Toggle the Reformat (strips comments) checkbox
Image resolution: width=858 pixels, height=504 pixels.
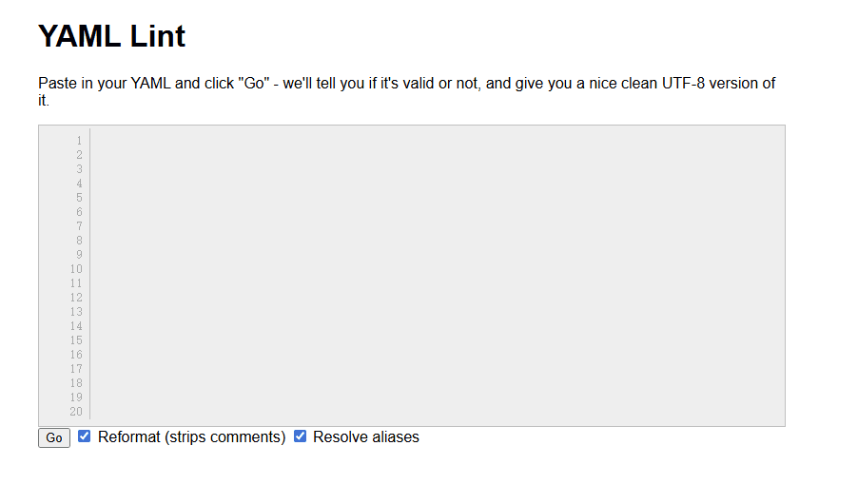[x=85, y=436]
